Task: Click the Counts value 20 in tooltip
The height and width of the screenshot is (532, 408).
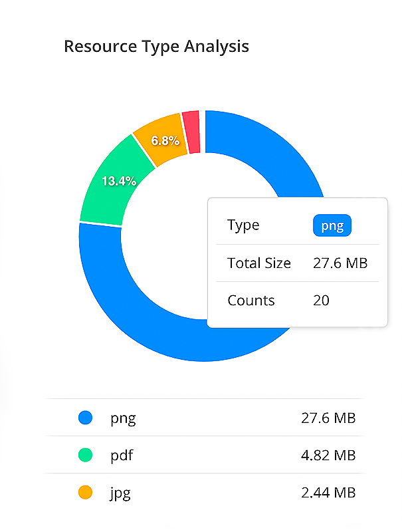Action: coord(321,301)
